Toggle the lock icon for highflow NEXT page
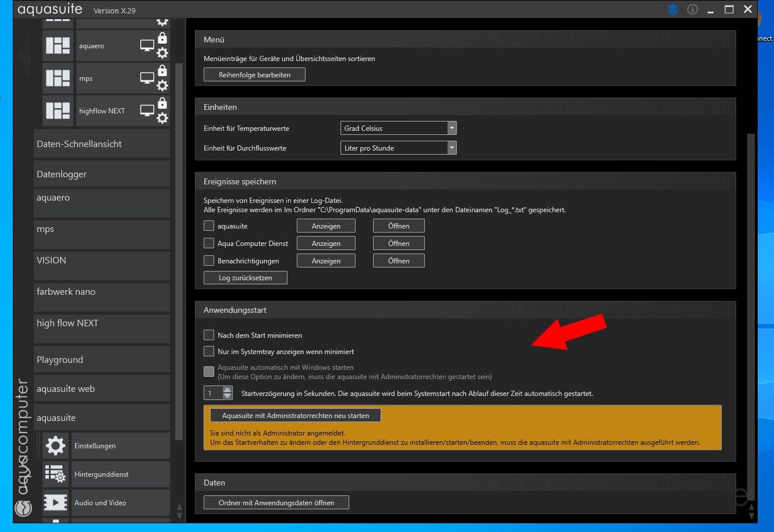 [162, 103]
